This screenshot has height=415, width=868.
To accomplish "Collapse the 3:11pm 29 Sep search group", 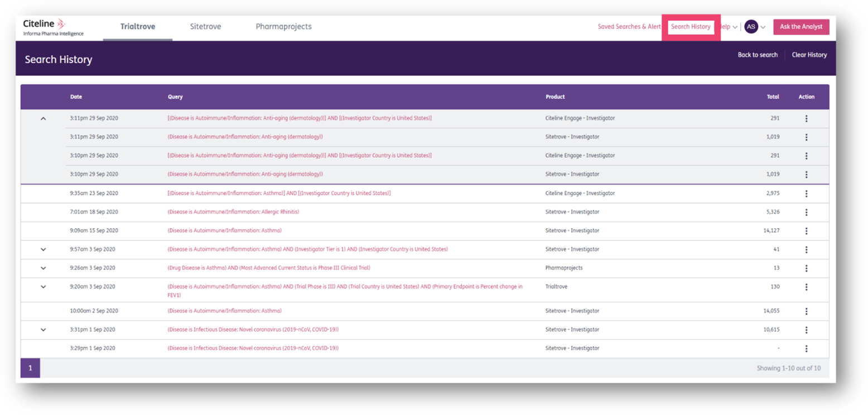I will [43, 118].
